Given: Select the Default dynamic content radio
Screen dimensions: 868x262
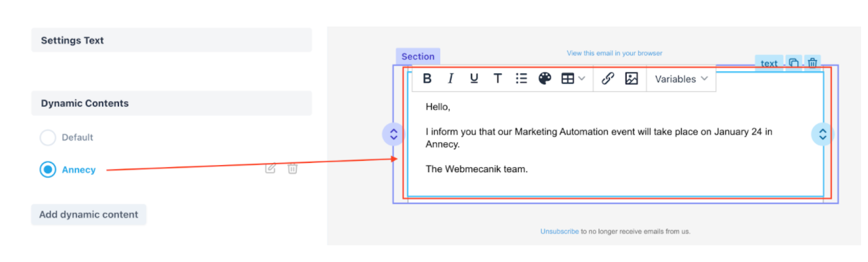Looking at the screenshot, I should pyautogui.click(x=47, y=137).
